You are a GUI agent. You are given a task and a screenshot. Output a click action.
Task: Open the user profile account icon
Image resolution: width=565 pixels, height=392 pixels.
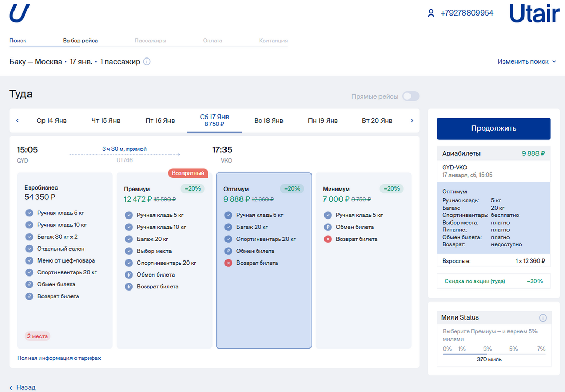tap(431, 13)
